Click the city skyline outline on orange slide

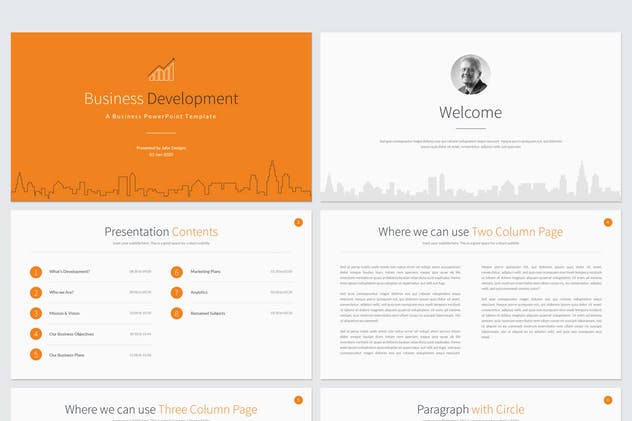click(x=161, y=180)
